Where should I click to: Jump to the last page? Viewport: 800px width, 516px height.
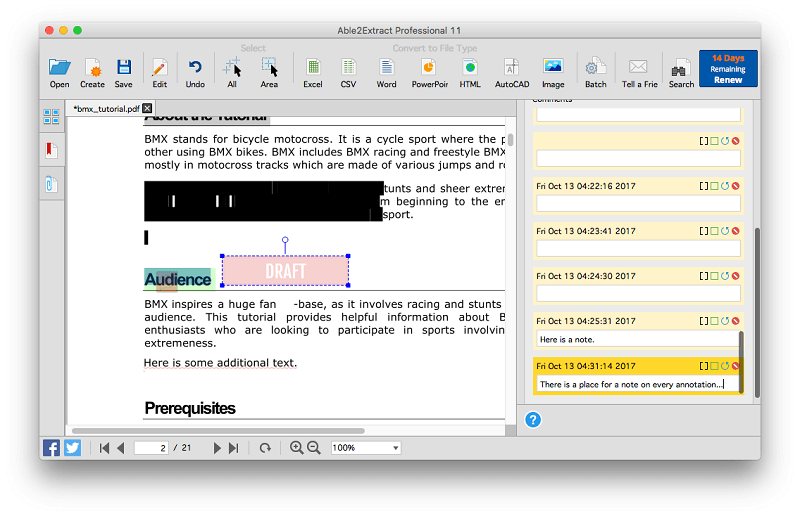point(234,448)
